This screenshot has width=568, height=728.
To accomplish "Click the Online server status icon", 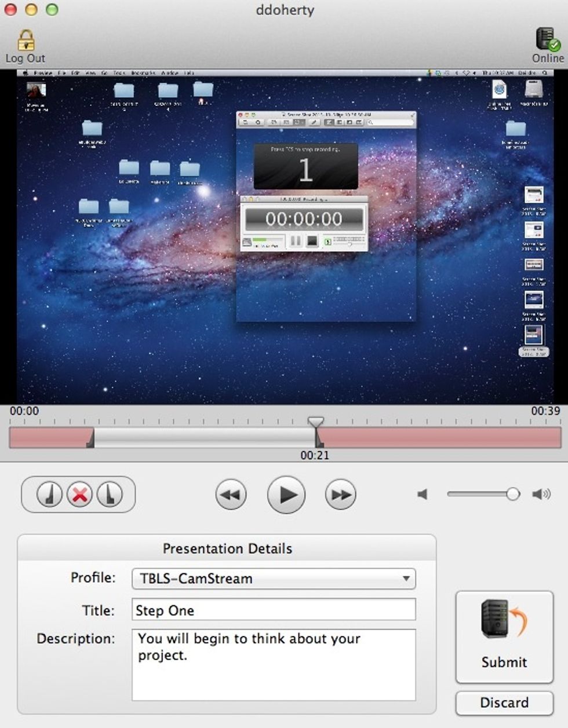I will coord(547,39).
